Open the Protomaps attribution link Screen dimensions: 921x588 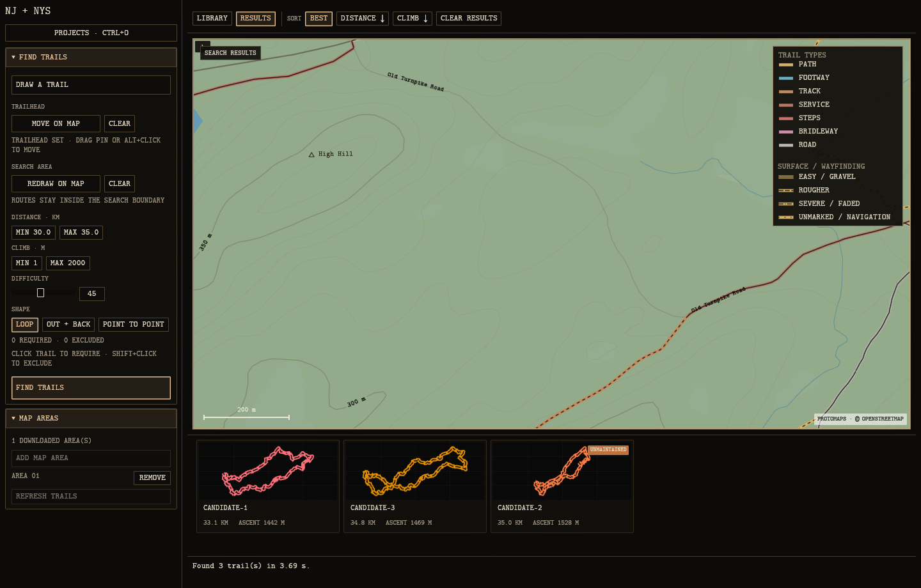tap(831, 419)
